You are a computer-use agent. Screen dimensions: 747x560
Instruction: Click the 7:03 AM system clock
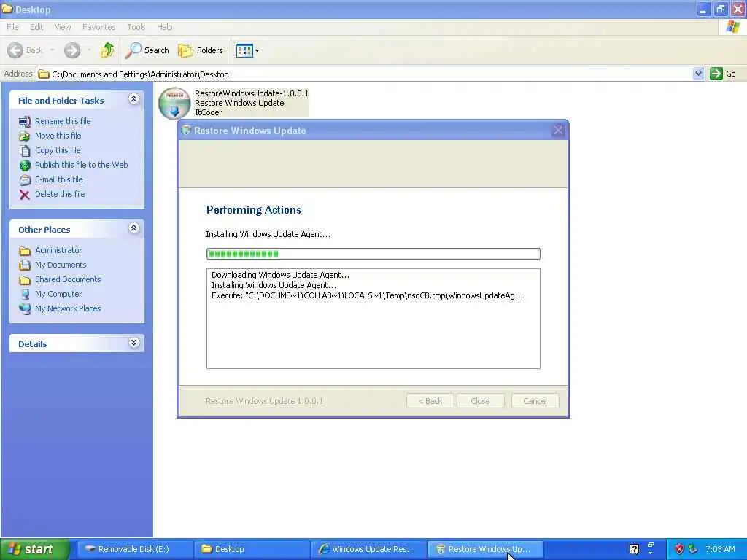(x=720, y=549)
